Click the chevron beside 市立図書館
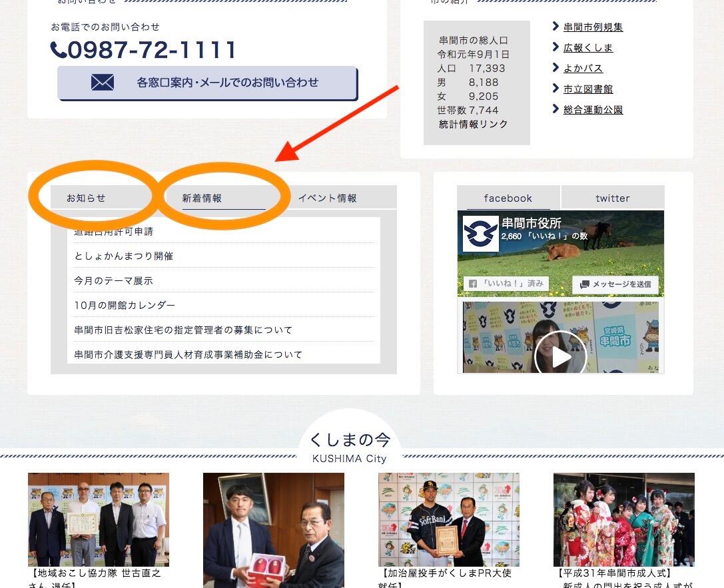 (555, 88)
